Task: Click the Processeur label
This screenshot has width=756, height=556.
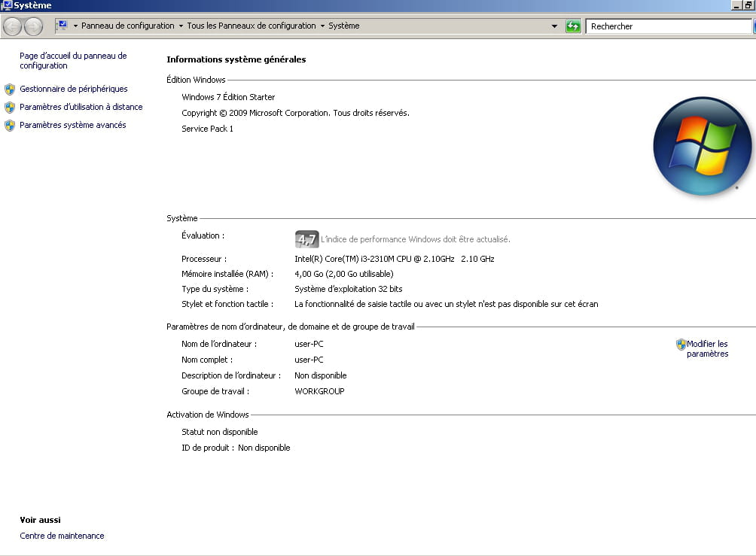Action: coord(204,259)
